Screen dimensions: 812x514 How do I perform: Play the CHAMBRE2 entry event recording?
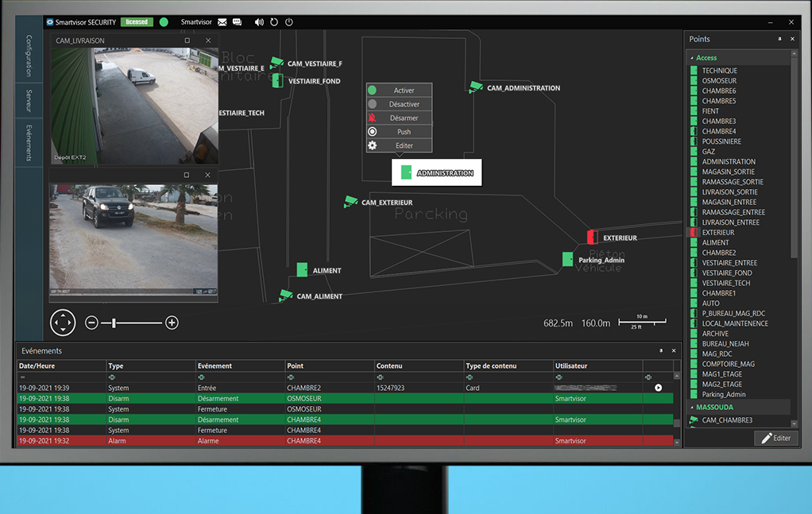(x=658, y=388)
